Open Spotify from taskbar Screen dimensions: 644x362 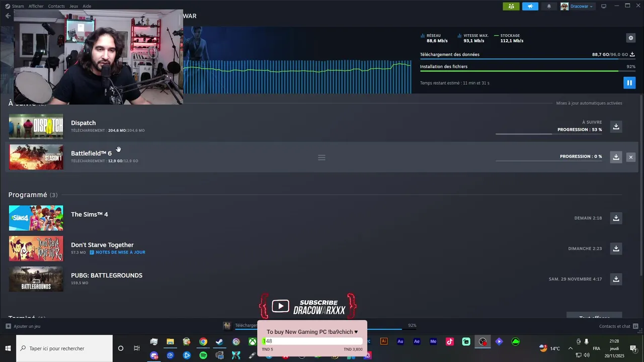[x=203, y=355]
